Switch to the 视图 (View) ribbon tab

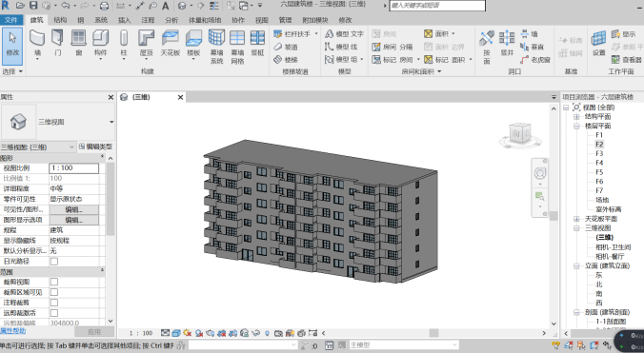pos(261,20)
